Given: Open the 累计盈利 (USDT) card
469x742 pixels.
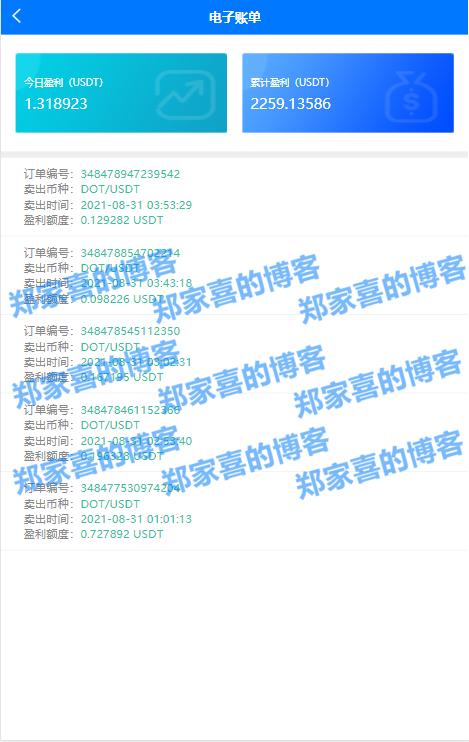Looking at the screenshot, I should tap(348, 93).
